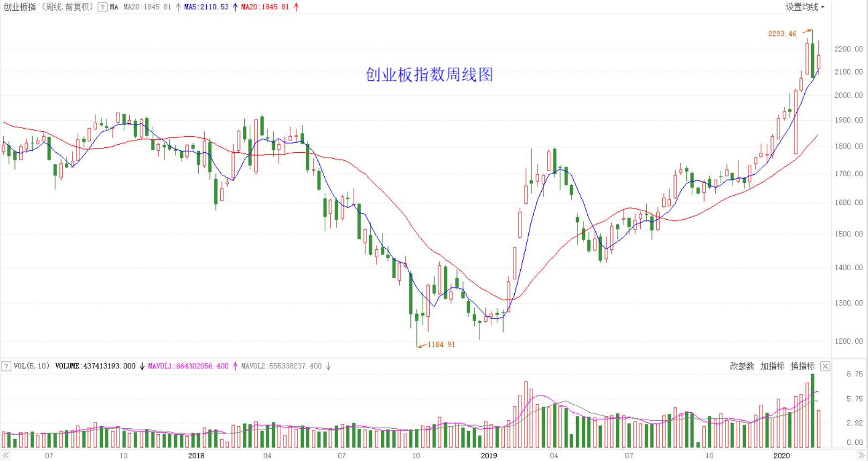Click the gray MA20:1845.81 value

click(x=147, y=7)
